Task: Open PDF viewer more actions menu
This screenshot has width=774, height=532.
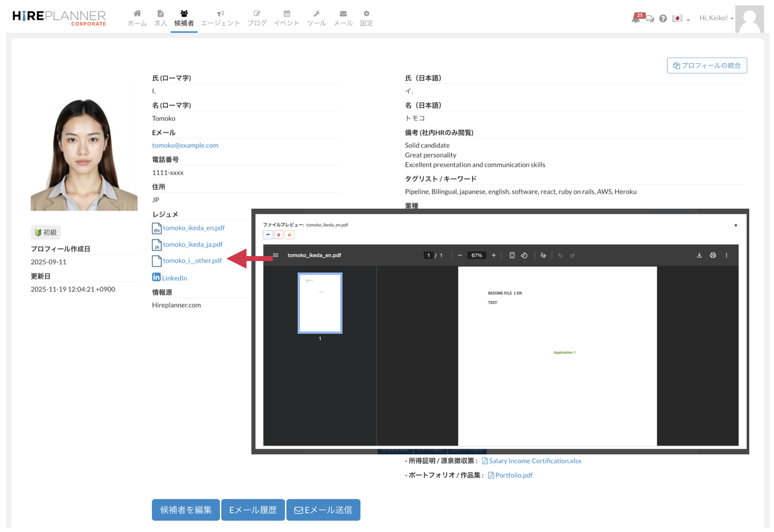Action: pos(726,255)
